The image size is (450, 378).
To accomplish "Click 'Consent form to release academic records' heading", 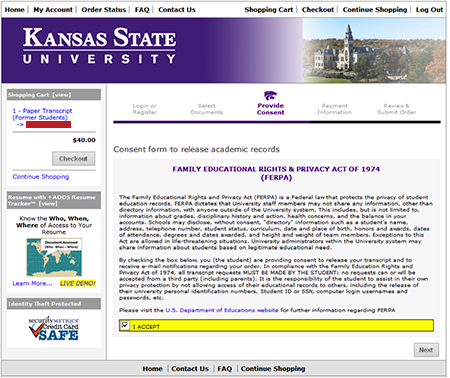I will pyautogui.click(x=196, y=149).
